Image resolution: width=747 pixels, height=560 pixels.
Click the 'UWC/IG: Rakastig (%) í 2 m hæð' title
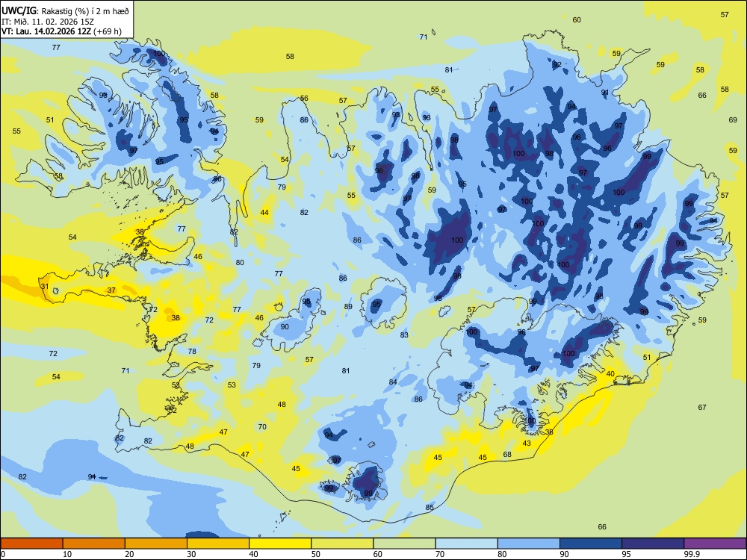pyautogui.click(x=65, y=11)
